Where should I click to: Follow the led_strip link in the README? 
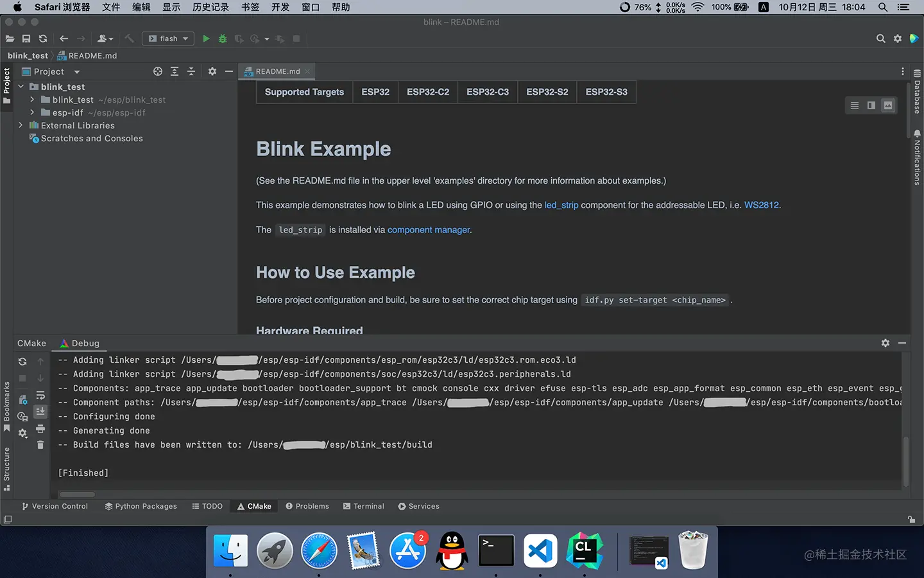click(561, 205)
